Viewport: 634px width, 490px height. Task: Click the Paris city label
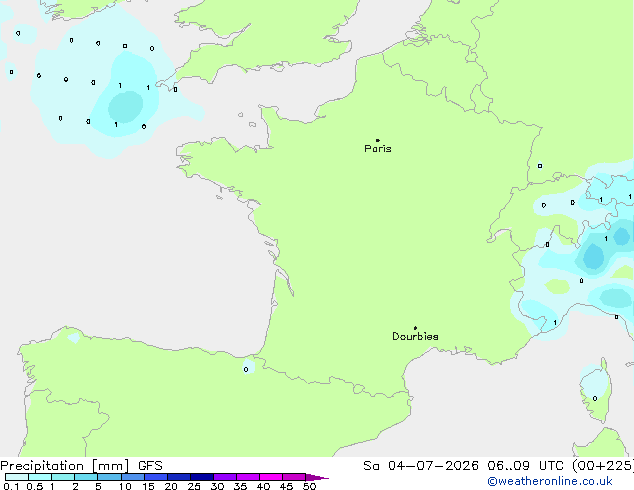pos(378,149)
